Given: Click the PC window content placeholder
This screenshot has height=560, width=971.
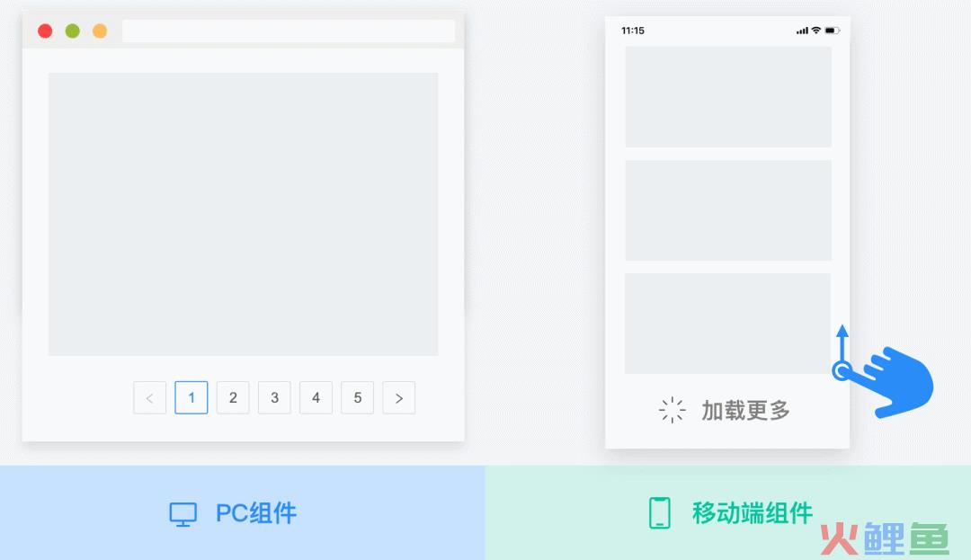Looking at the screenshot, I should pyautogui.click(x=244, y=214).
